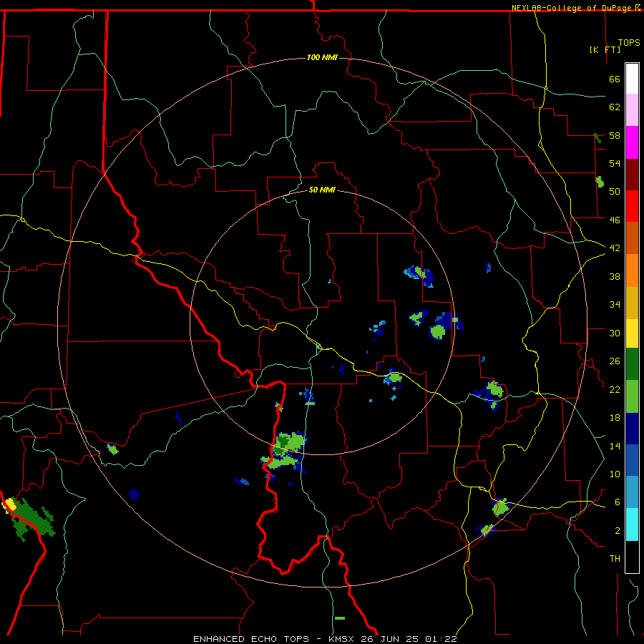644x644 pixels.
Task: Select the bright red legend swatch
Action: coord(632,206)
